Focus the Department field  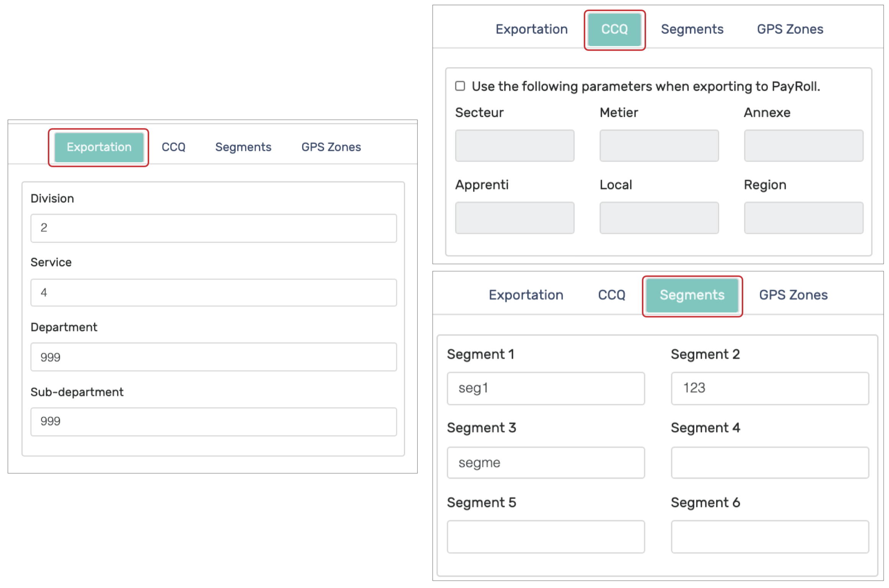pos(213,357)
